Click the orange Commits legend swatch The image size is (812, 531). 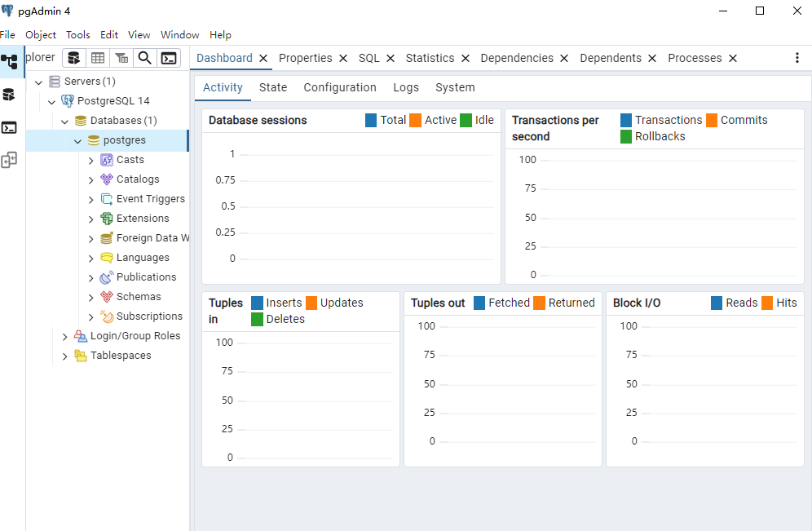(x=712, y=120)
